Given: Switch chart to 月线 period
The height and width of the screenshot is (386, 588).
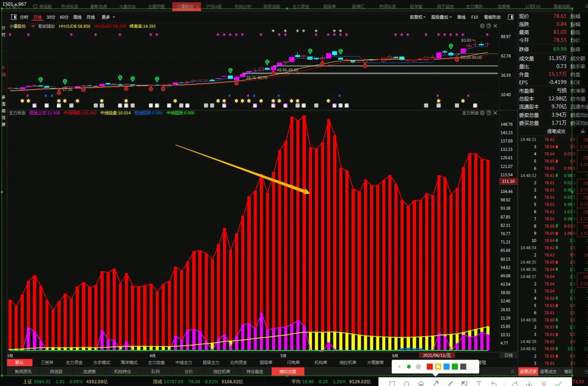Looking at the screenshot, I should 90,17.
